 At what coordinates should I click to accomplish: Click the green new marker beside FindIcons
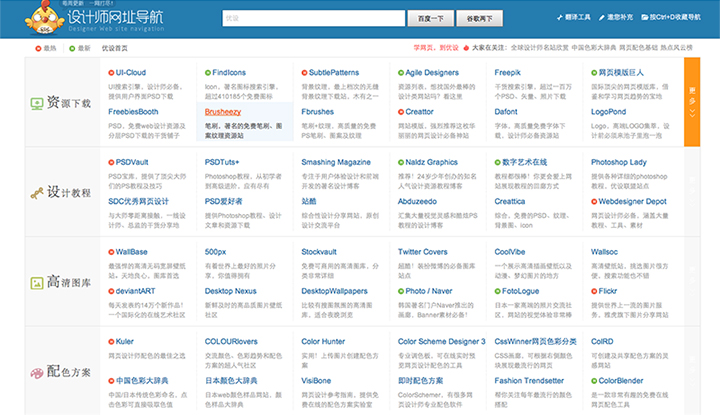207,73
